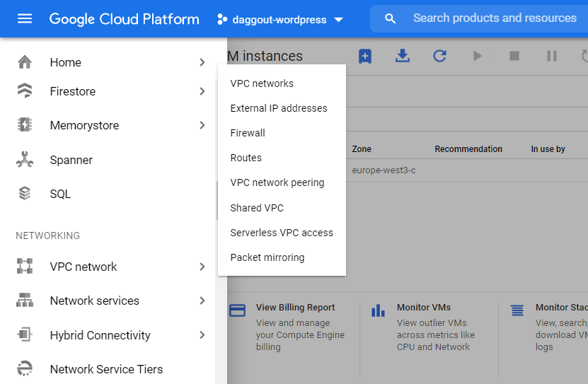Open External IP addresses menu entry
This screenshot has height=384, width=588.
[279, 108]
